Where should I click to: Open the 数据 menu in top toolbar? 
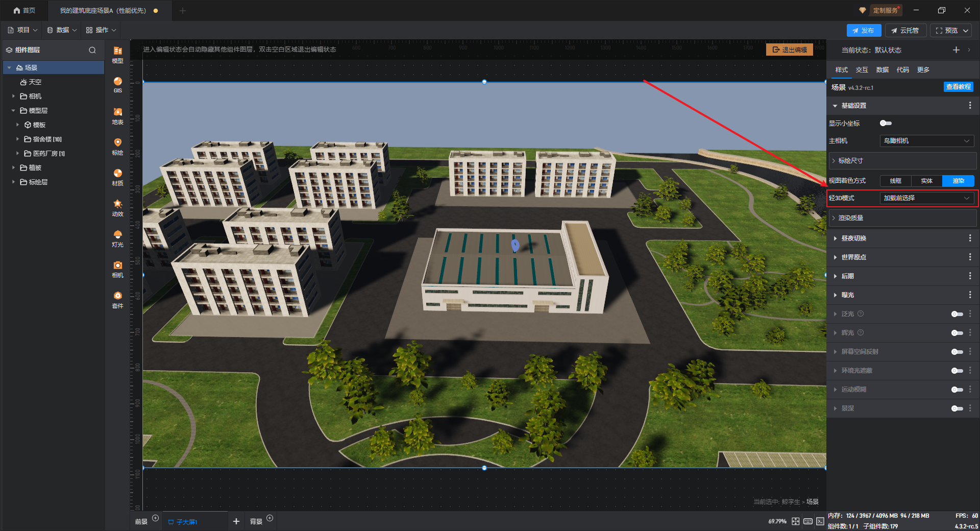(x=62, y=30)
